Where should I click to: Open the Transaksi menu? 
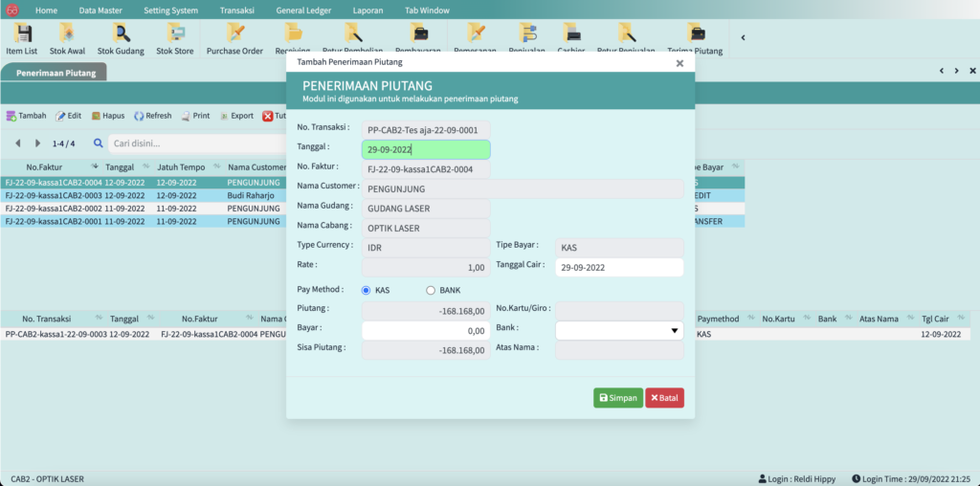[x=237, y=10]
